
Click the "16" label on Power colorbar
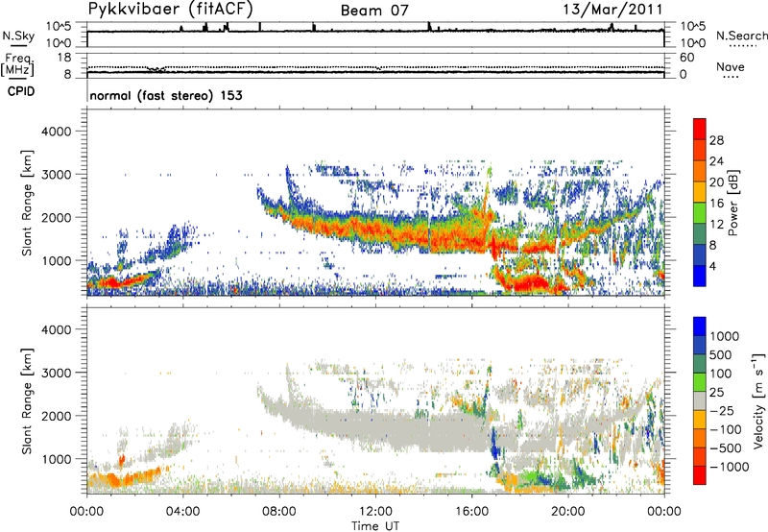[716, 204]
